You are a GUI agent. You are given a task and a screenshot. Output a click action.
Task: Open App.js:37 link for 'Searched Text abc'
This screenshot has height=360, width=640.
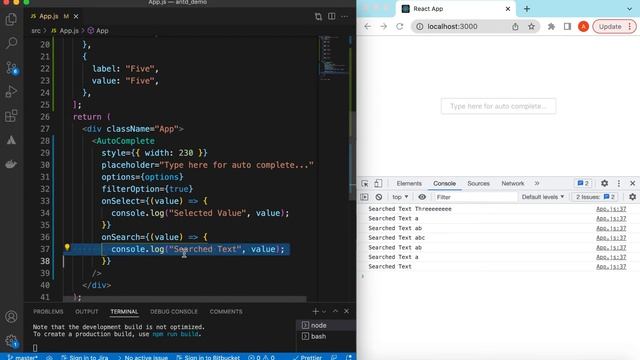611,238
